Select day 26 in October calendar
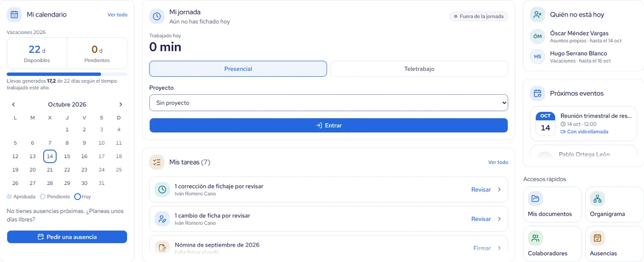 [x=15, y=183]
